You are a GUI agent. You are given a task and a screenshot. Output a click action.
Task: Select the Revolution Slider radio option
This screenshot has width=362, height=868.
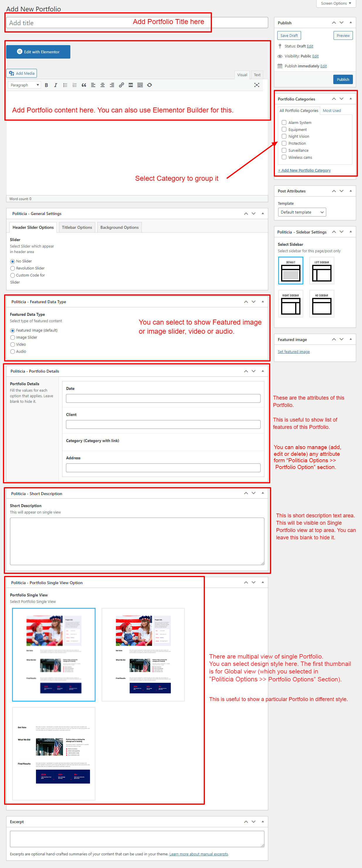click(x=13, y=269)
